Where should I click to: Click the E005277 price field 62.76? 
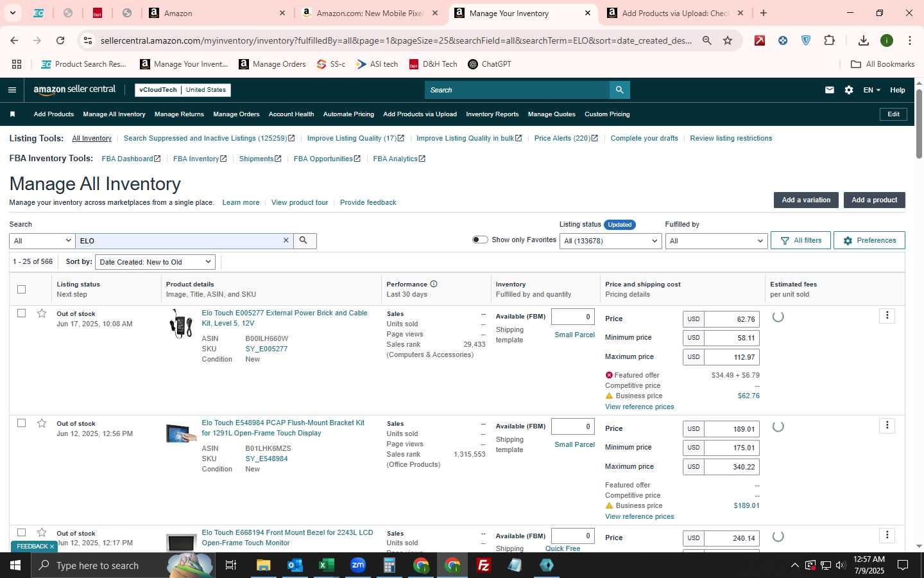pyautogui.click(x=732, y=319)
